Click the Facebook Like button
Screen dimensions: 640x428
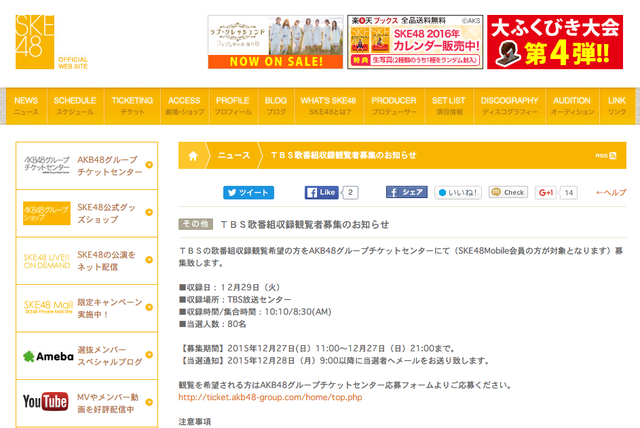(322, 193)
